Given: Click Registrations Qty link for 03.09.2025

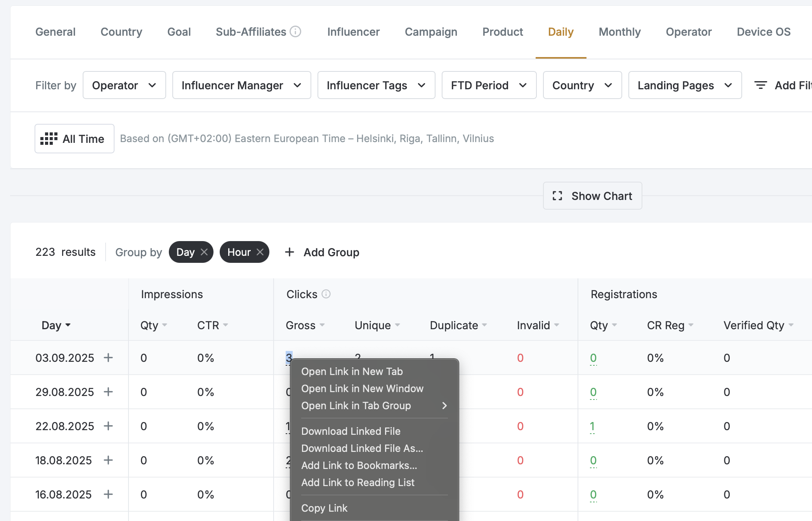Looking at the screenshot, I should [x=593, y=358].
